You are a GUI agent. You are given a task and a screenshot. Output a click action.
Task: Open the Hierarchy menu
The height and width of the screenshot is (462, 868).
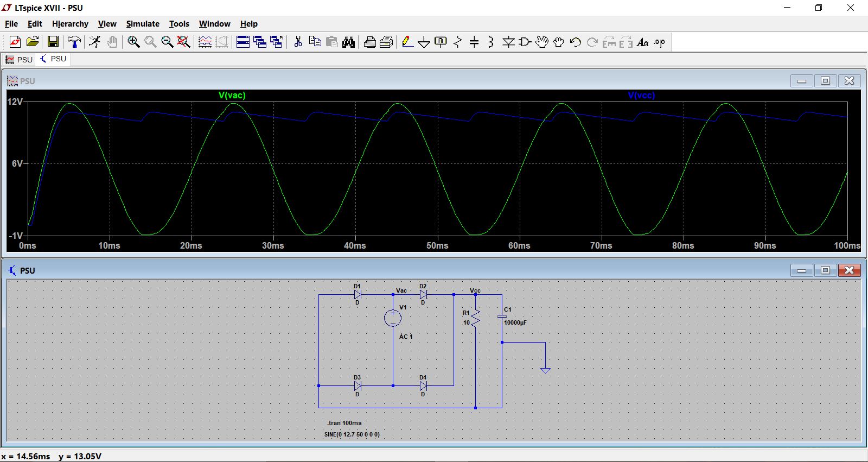[x=70, y=24]
